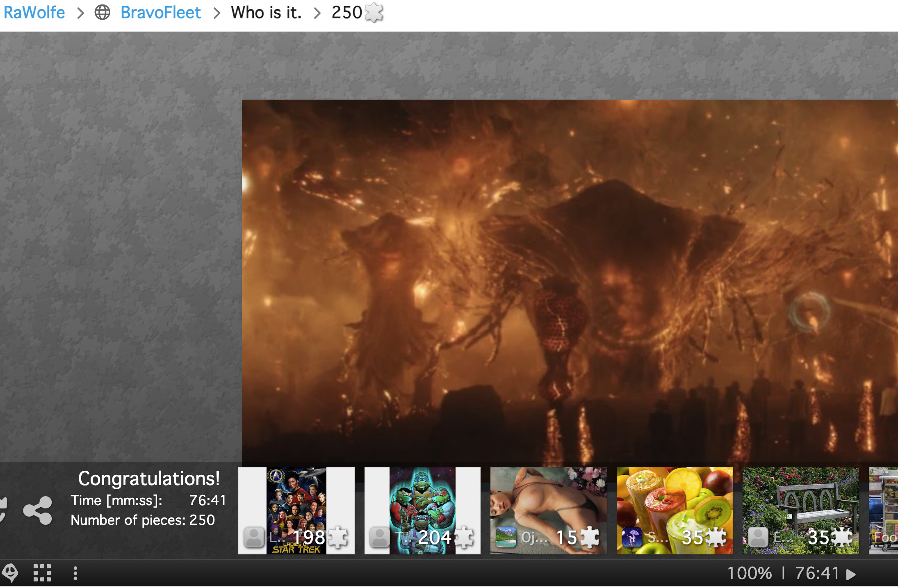Click the puzzle piece icon next to 250
The width and height of the screenshot is (898, 588).
tap(374, 13)
